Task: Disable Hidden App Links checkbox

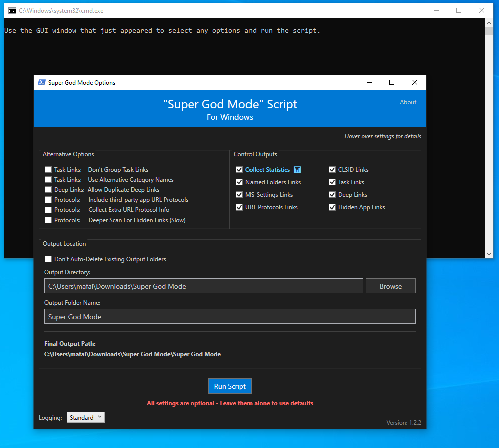Action: 332,207
